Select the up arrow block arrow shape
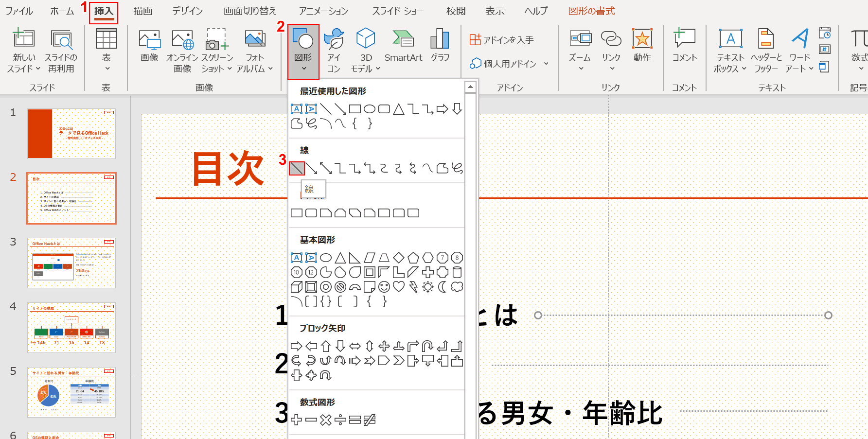Screen dimensions: 868x439 point(326,346)
